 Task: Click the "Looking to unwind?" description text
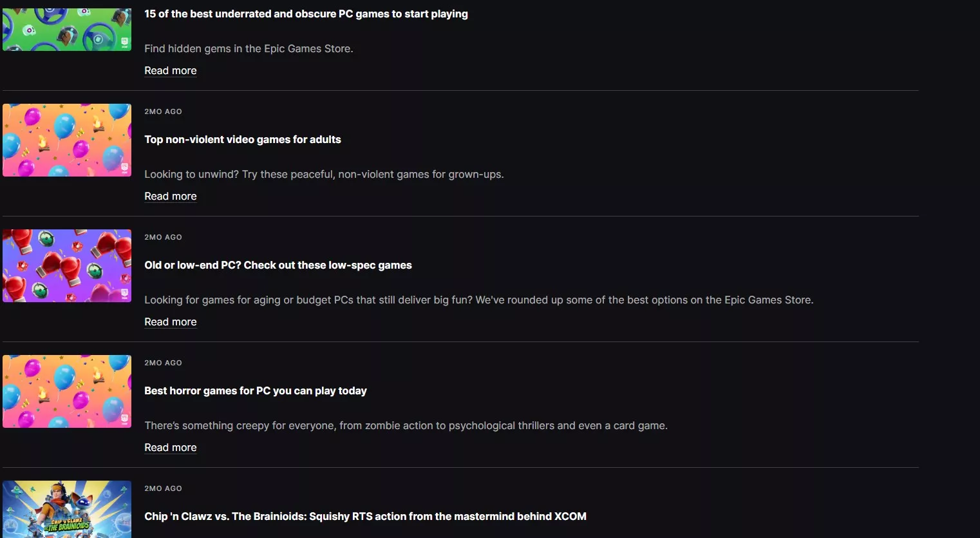[x=324, y=175]
